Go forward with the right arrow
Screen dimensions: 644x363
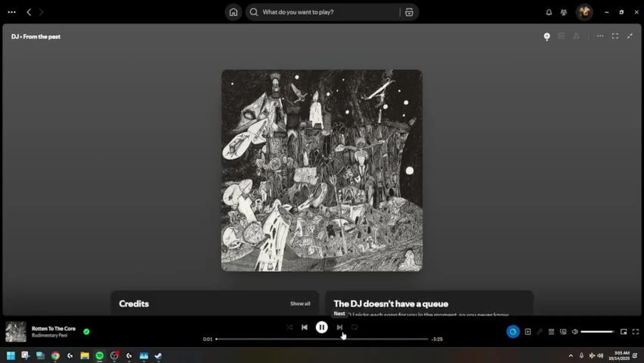41,12
